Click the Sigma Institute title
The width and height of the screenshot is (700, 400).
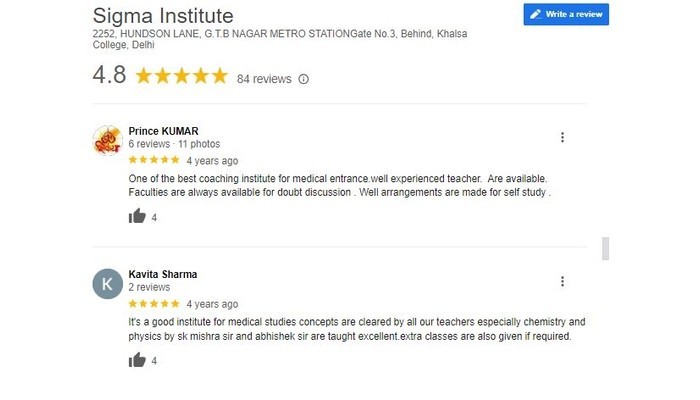[x=163, y=16]
